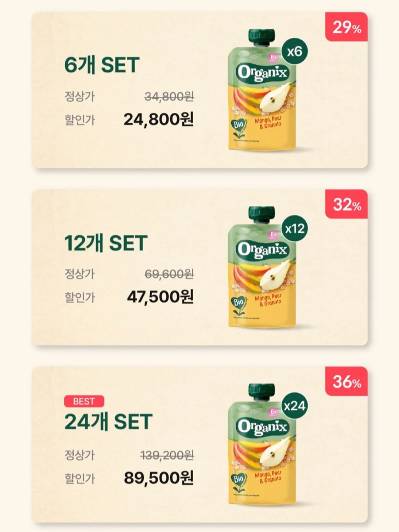Select the 6개 SET pouch image
This screenshot has height=532, width=399.
(x=262, y=90)
